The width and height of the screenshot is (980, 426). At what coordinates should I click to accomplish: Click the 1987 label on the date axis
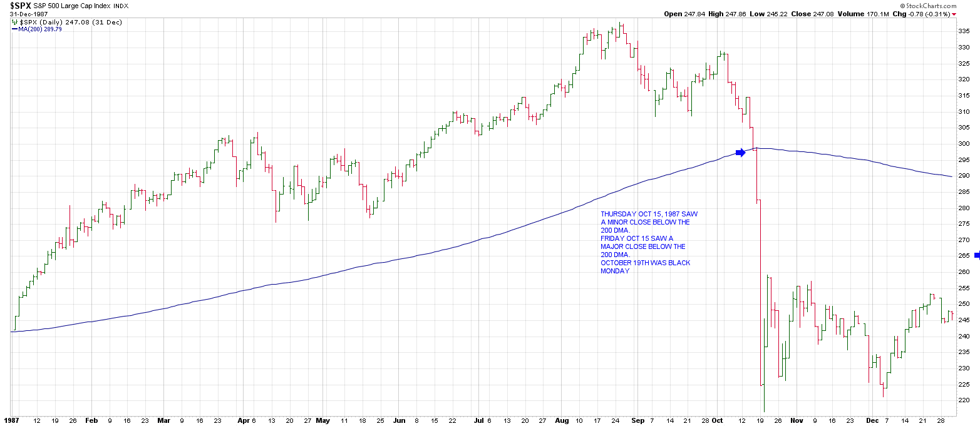click(11, 422)
